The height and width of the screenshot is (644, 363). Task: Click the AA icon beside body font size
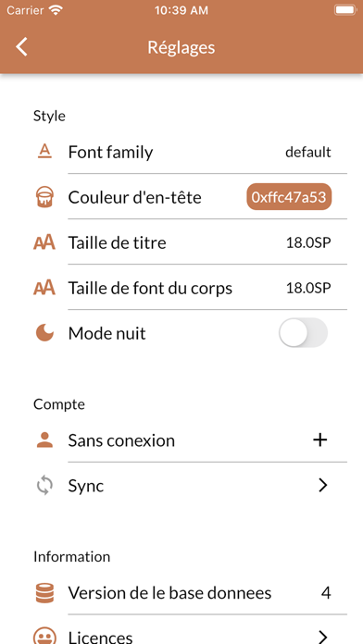(44, 288)
